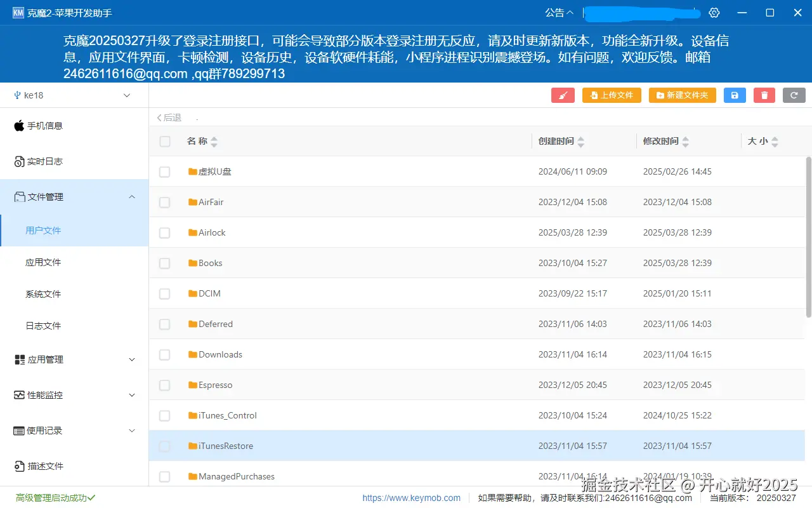
Task: Click the Downloads folder icon
Action: [x=193, y=354]
